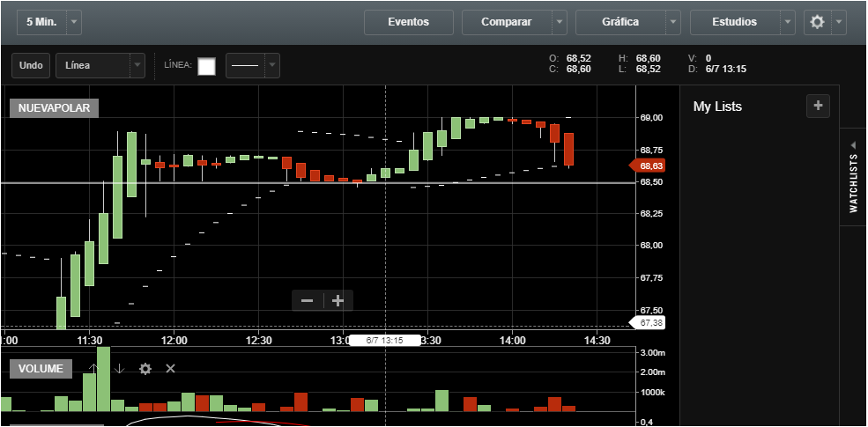
Task: Click the Comparar button
Action: click(507, 22)
